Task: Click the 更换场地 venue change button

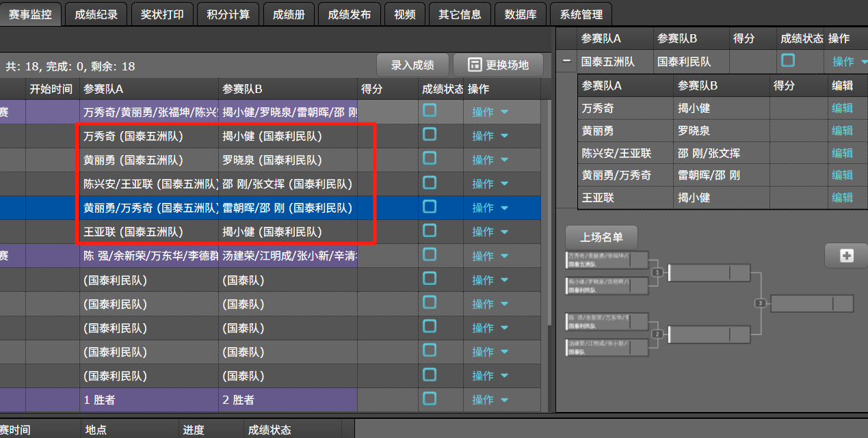Action: [498, 66]
